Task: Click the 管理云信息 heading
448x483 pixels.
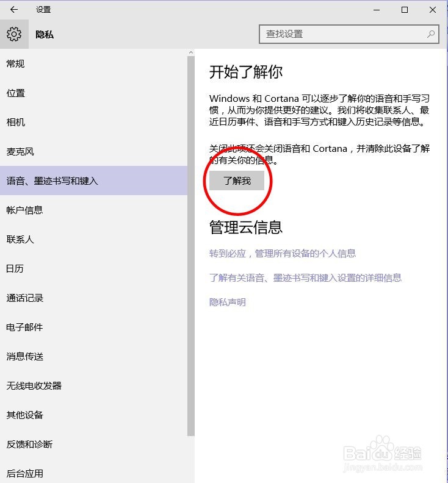Action: point(246,227)
